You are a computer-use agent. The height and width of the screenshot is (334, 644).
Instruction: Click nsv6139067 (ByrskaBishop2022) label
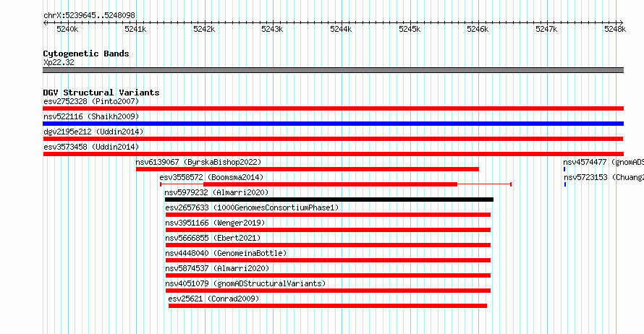point(198,162)
